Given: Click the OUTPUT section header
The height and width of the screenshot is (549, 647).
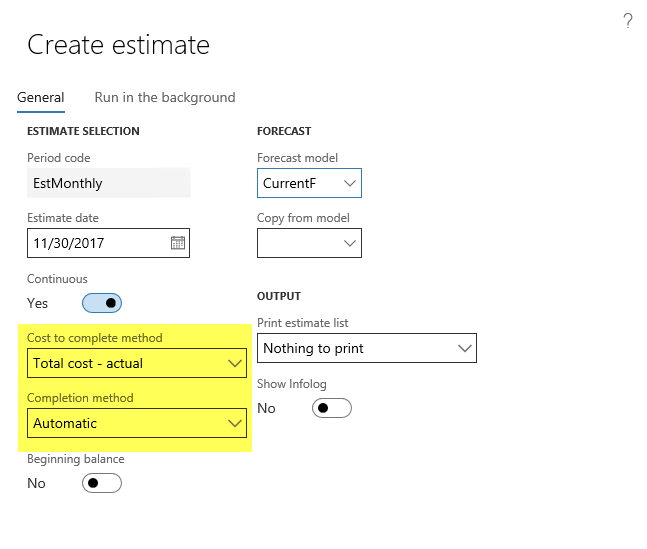Looking at the screenshot, I should coord(279,296).
